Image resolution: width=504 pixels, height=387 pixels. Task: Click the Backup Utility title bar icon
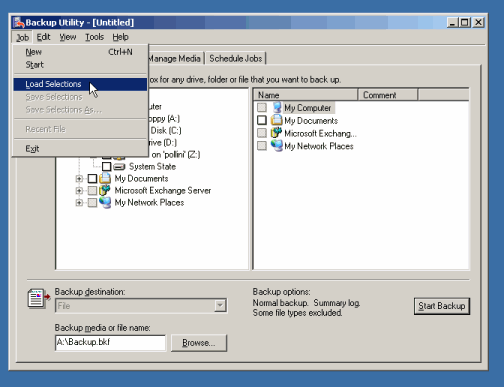point(19,22)
